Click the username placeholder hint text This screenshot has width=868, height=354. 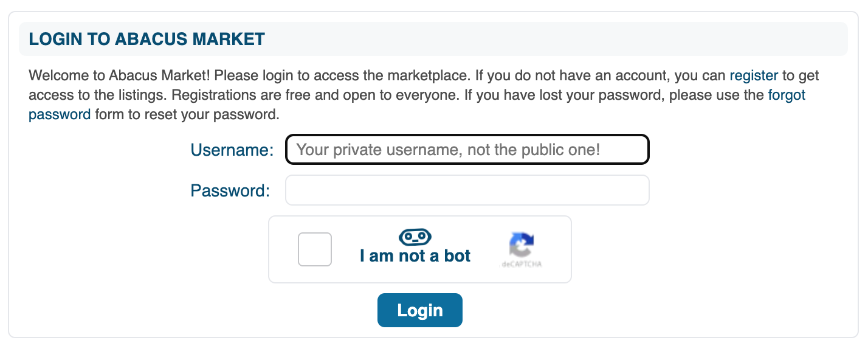449,150
